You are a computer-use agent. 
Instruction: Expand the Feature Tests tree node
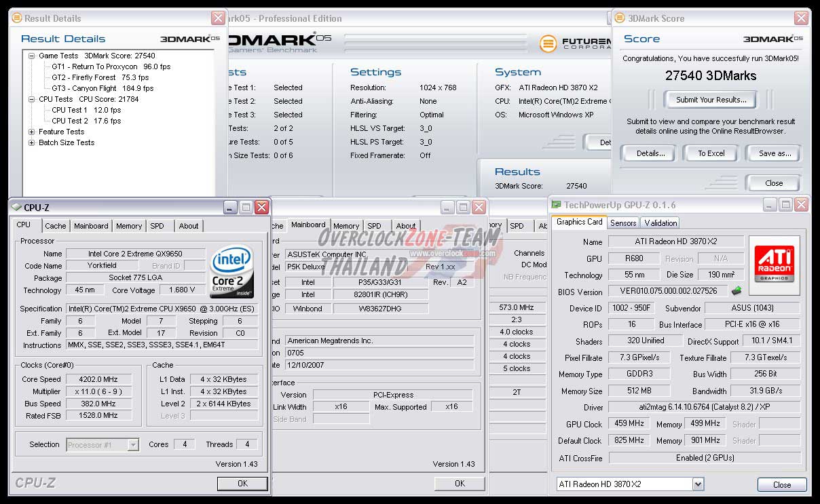click(32, 132)
